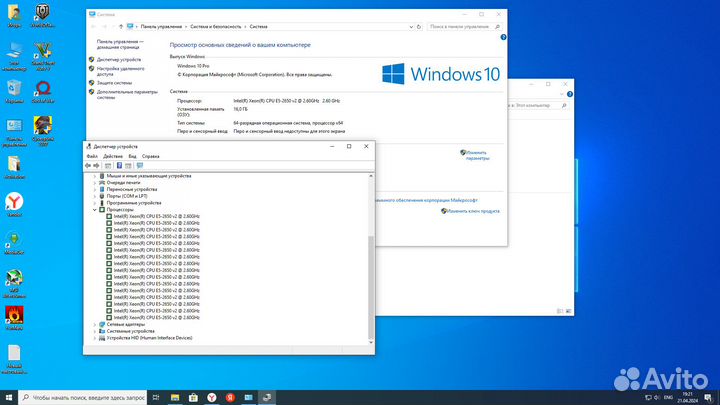
Task: Open the Yandex browser desktop icon
Action: click(14, 202)
